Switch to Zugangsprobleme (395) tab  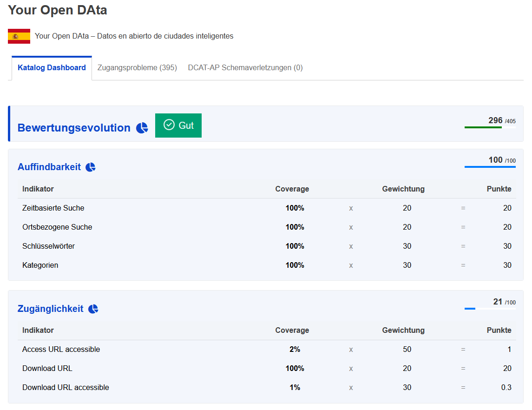(x=137, y=68)
